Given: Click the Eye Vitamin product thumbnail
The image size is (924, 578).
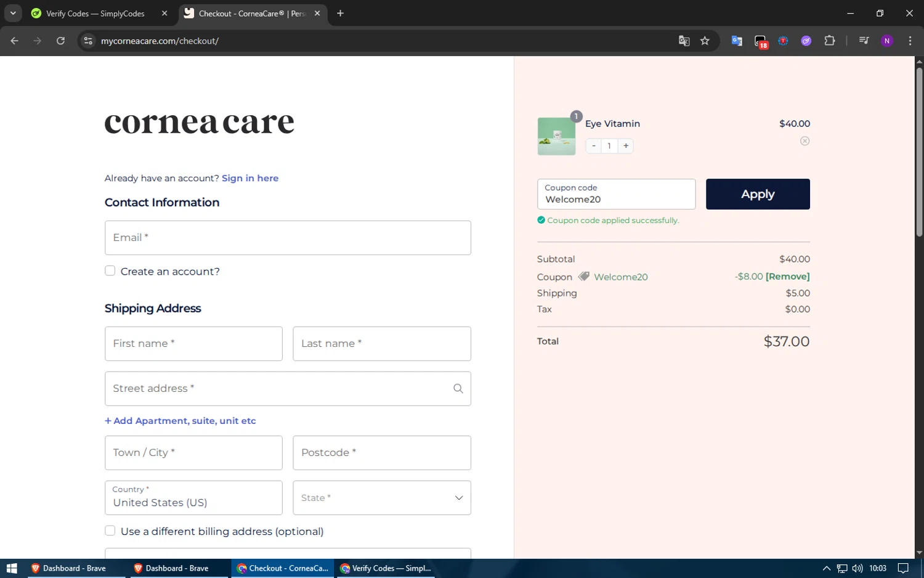Looking at the screenshot, I should pos(556,136).
